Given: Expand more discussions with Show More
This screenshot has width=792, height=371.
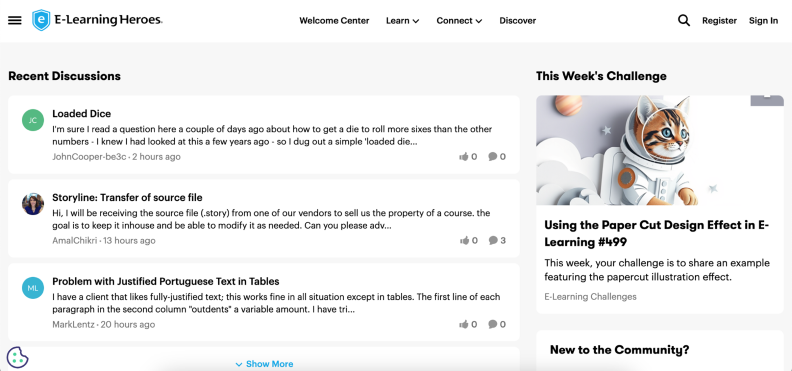Looking at the screenshot, I should pyautogui.click(x=264, y=364).
